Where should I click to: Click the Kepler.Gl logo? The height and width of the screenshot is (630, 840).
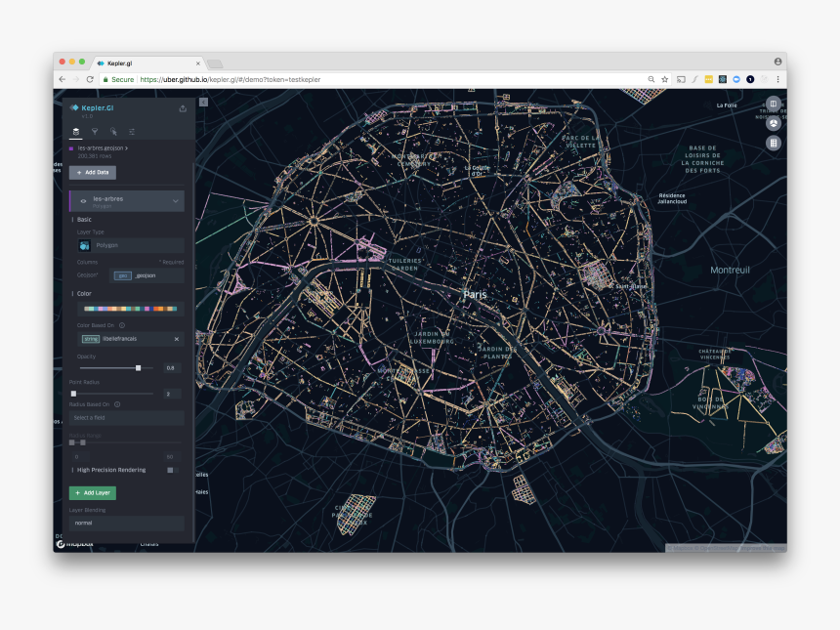(x=92, y=107)
